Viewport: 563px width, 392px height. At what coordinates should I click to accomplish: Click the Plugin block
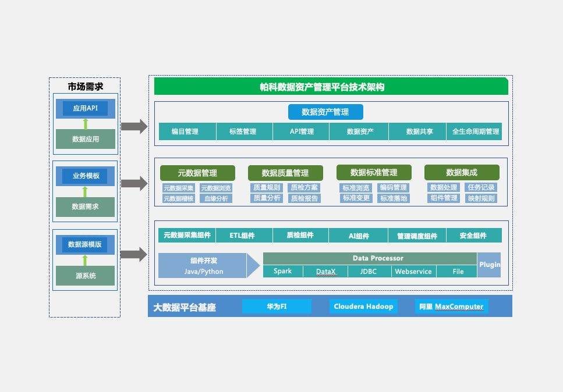tap(489, 265)
